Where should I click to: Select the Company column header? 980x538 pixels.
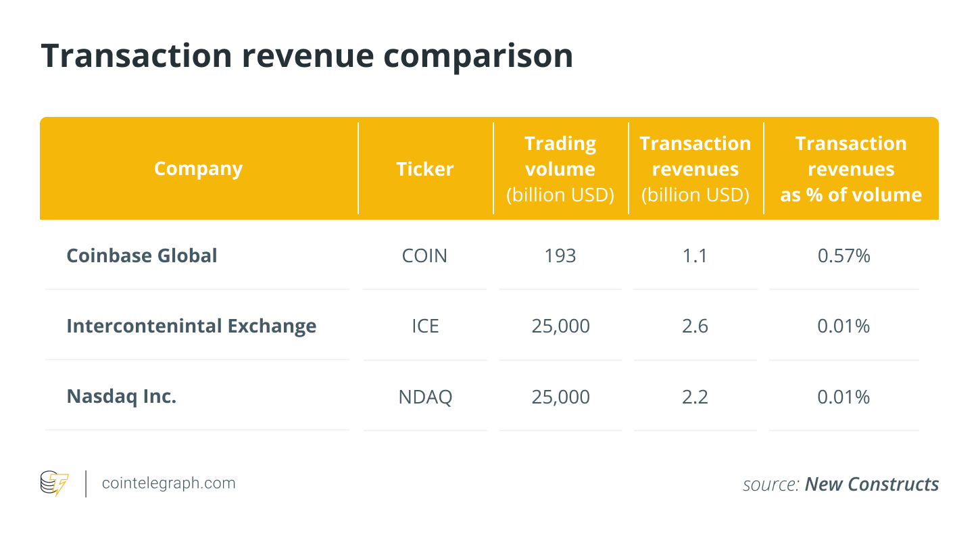click(x=198, y=168)
